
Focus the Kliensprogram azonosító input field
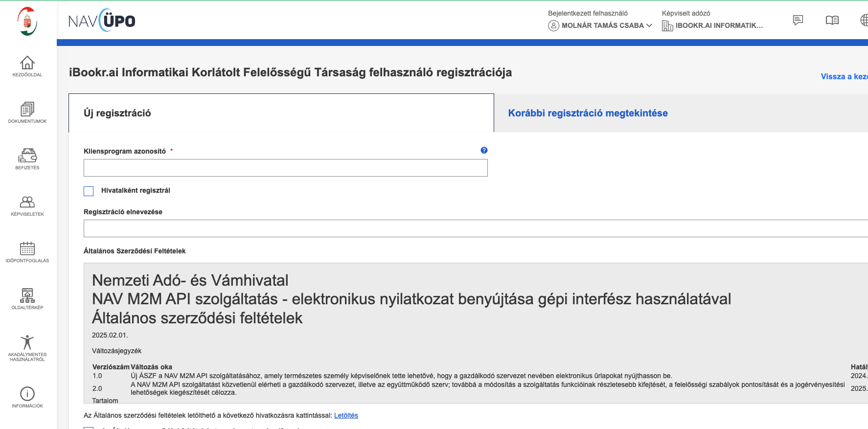click(x=285, y=168)
